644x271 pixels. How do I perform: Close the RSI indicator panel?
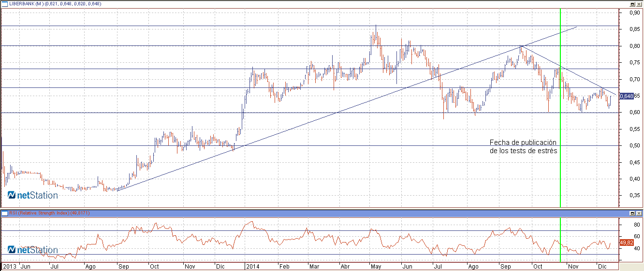click(639, 213)
